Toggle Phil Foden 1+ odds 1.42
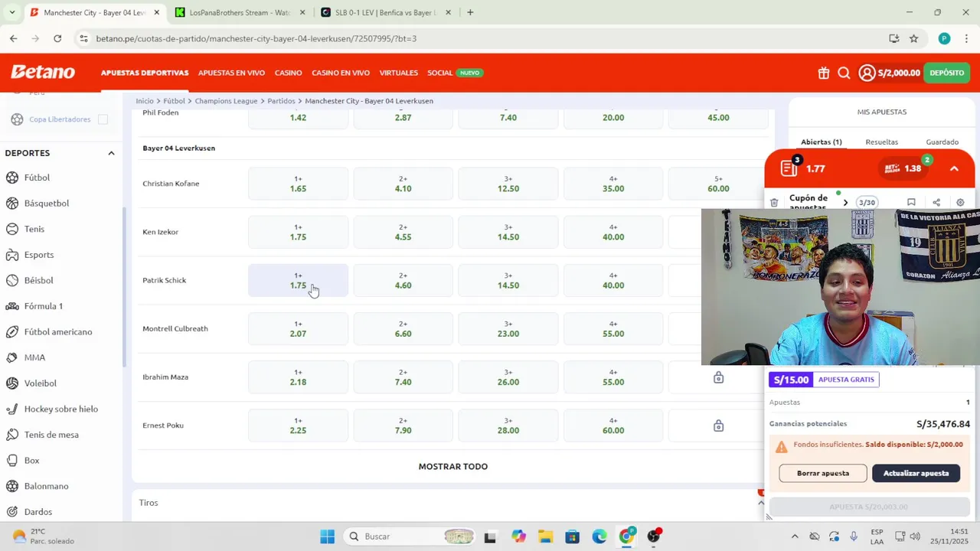The width and height of the screenshot is (980, 551). [x=298, y=116]
